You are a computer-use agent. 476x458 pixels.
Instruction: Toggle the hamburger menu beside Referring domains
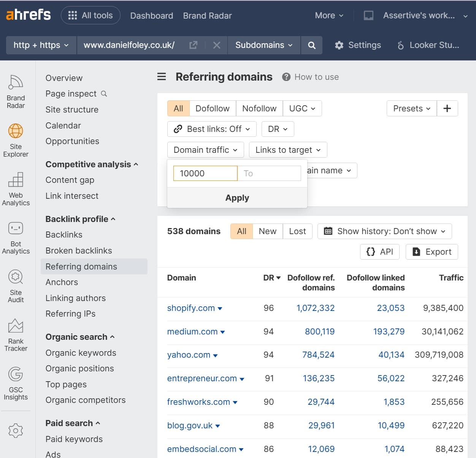pos(162,77)
